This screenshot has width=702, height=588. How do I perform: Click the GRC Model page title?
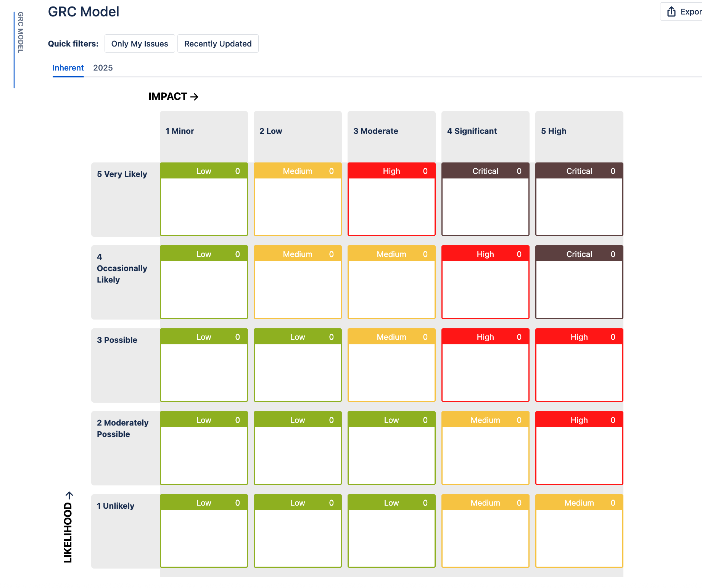click(84, 12)
